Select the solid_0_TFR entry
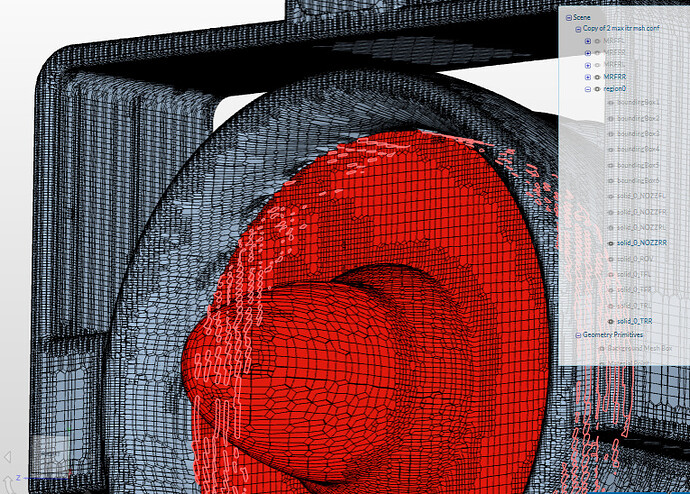Screen dimensions: 690x494 pyautogui.click(x=634, y=290)
